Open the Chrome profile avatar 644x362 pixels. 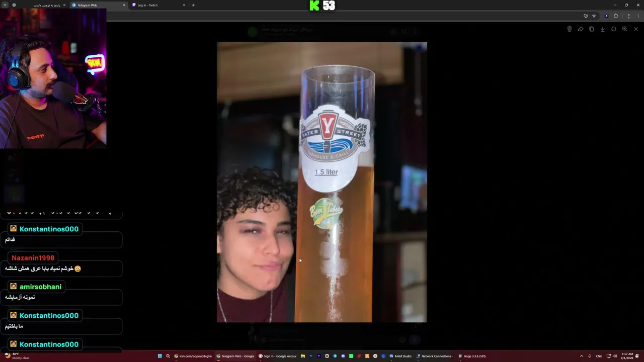pyautogui.click(x=629, y=16)
